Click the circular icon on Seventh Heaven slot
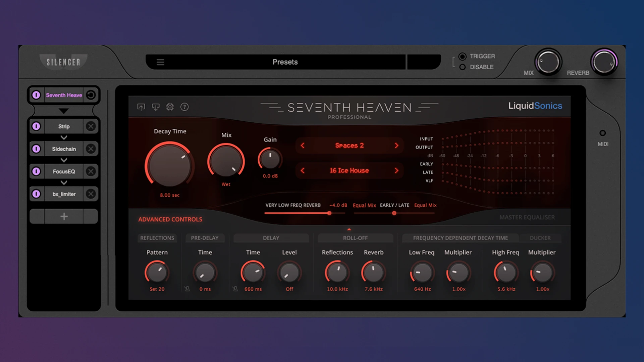The width and height of the screenshot is (644, 362). tap(91, 95)
